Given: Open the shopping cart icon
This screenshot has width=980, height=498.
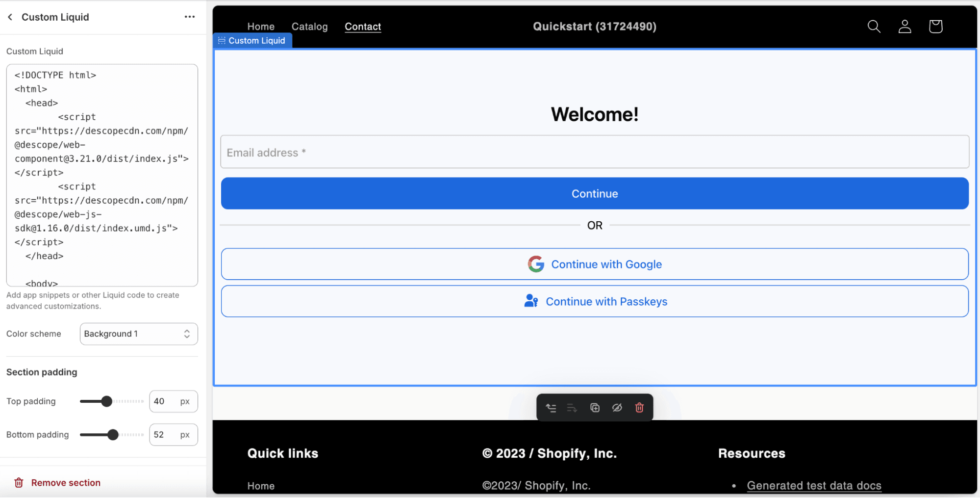Looking at the screenshot, I should coord(935,26).
